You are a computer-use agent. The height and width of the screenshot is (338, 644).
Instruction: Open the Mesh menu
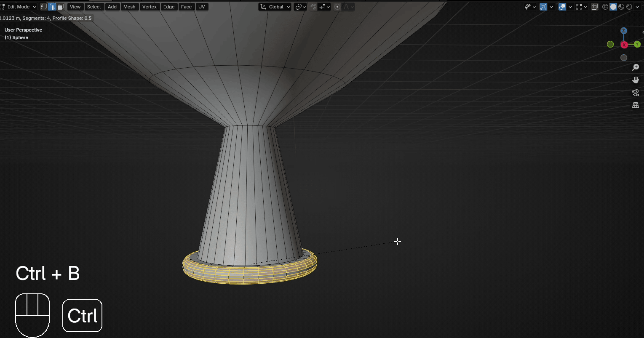tap(129, 7)
